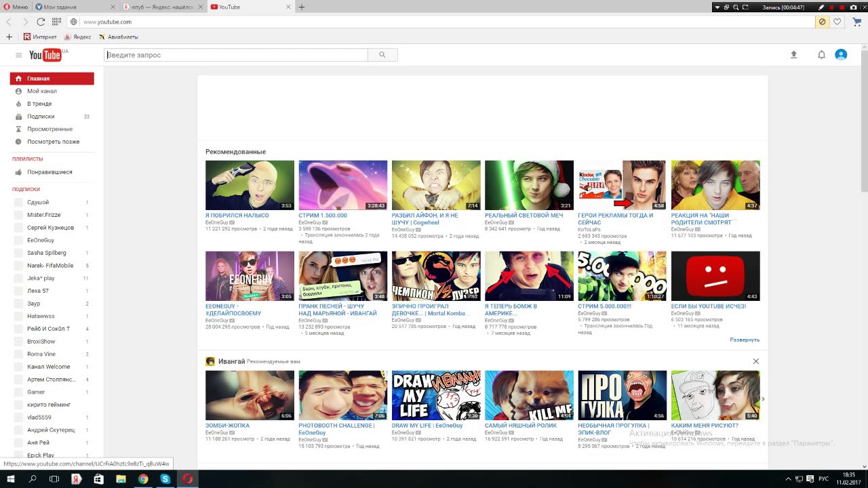Screen dimensions: 868x488
Task: Open Chrome from the taskbar
Action: coord(143,479)
